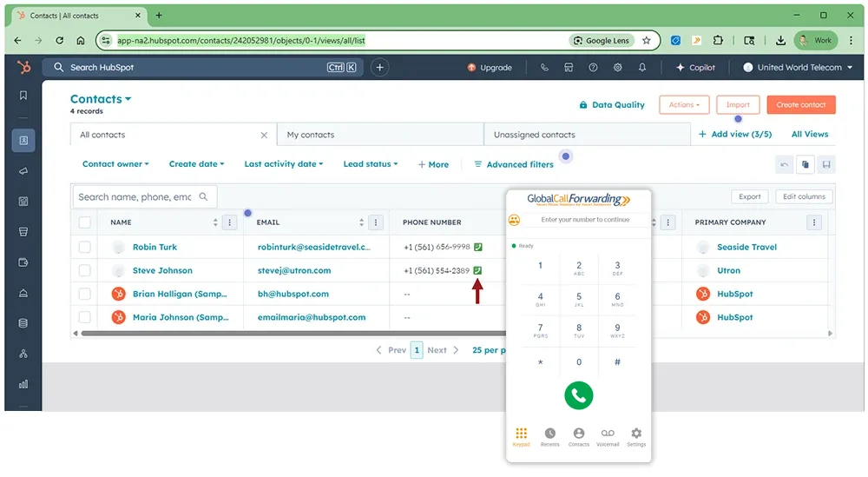This screenshot has width=868, height=477.
Task: Expand the Contacts object dropdown
Action: [101, 99]
